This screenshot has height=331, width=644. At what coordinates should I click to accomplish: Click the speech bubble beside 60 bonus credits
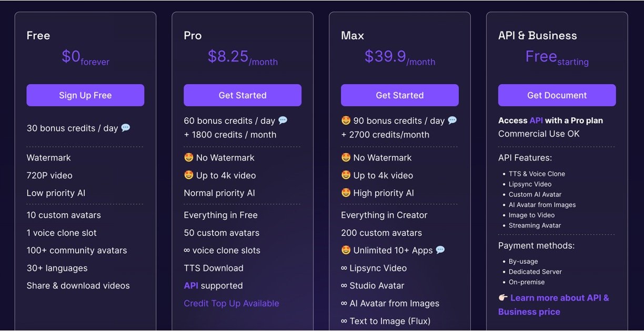[x=283, y=120]
